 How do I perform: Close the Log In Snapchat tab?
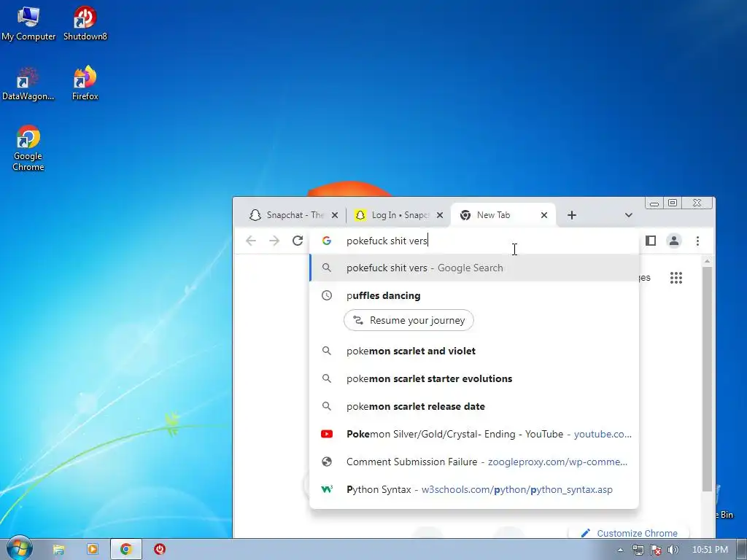click(x=440, y=215)
